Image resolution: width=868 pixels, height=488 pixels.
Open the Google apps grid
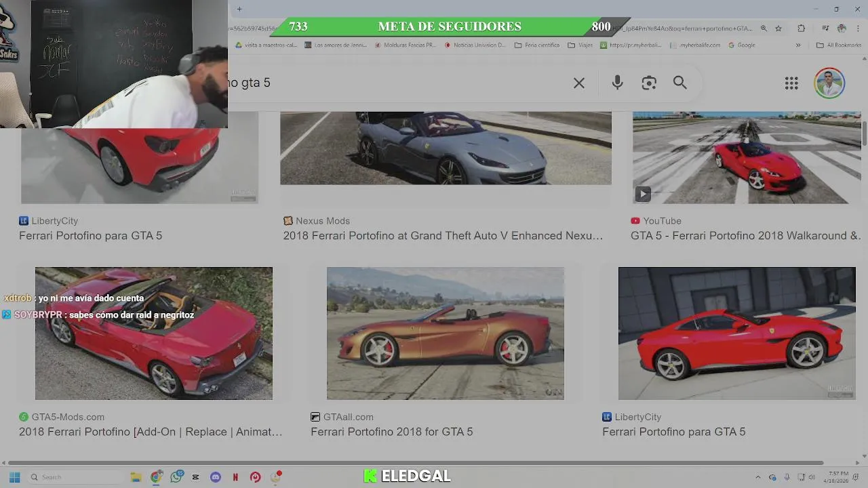tap(791, 83)
